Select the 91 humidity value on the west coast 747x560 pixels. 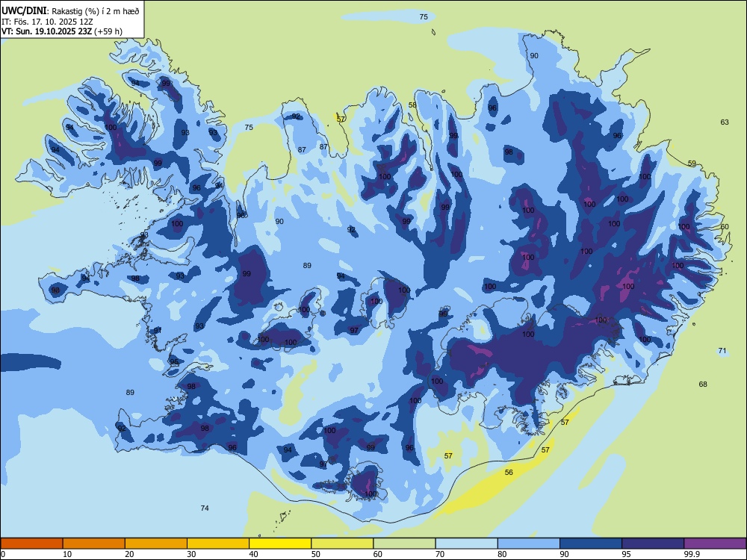(158, 331)
